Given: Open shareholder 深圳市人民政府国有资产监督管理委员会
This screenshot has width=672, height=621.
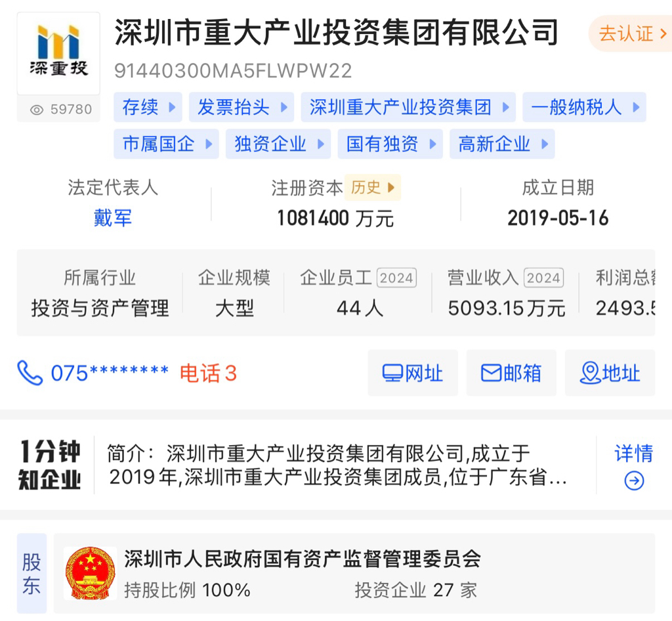Looking at the screenshot, I should coord(303,559).
